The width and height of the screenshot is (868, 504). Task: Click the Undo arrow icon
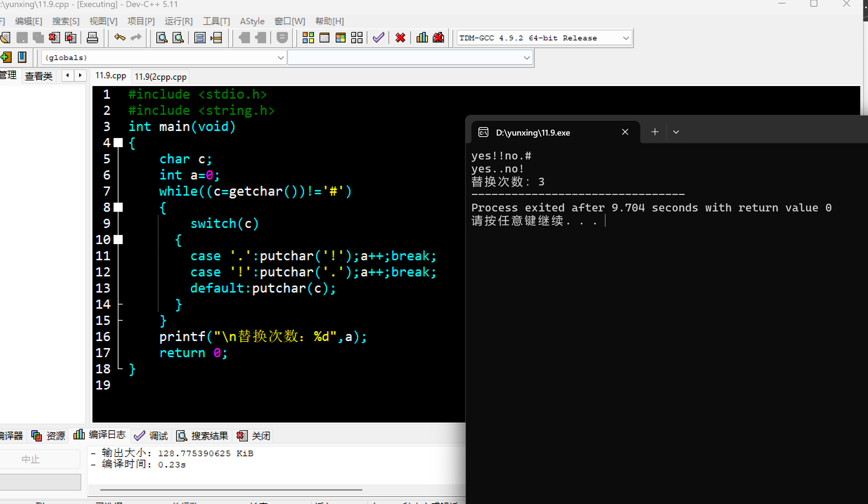click(120, 38)
